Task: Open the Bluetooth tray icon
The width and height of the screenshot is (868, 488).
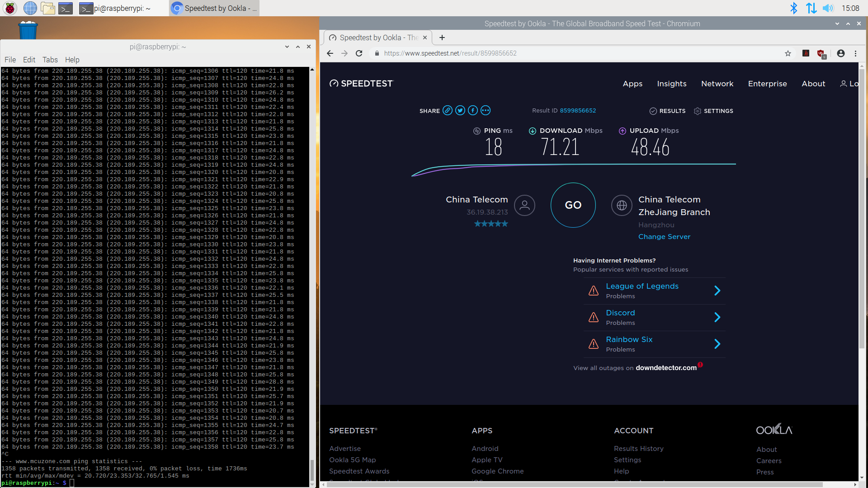Action: coord(793,8)
